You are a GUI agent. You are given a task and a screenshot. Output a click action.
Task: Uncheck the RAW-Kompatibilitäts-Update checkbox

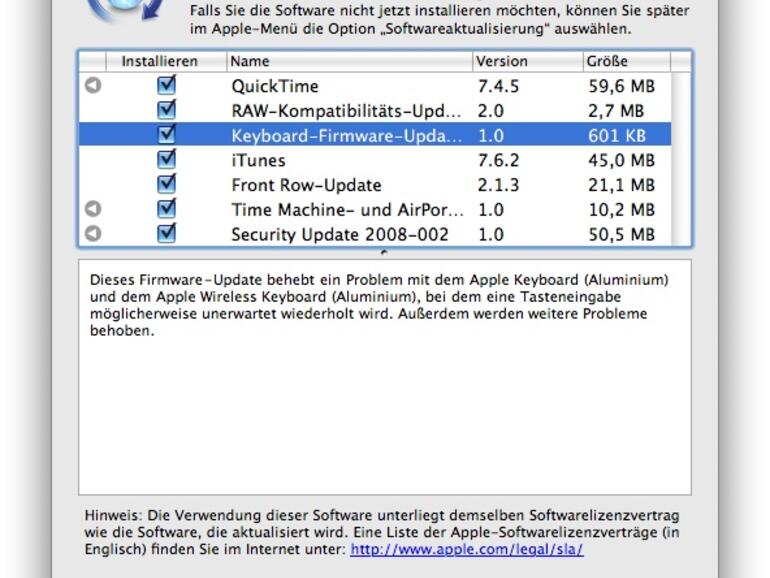point(166,110)
